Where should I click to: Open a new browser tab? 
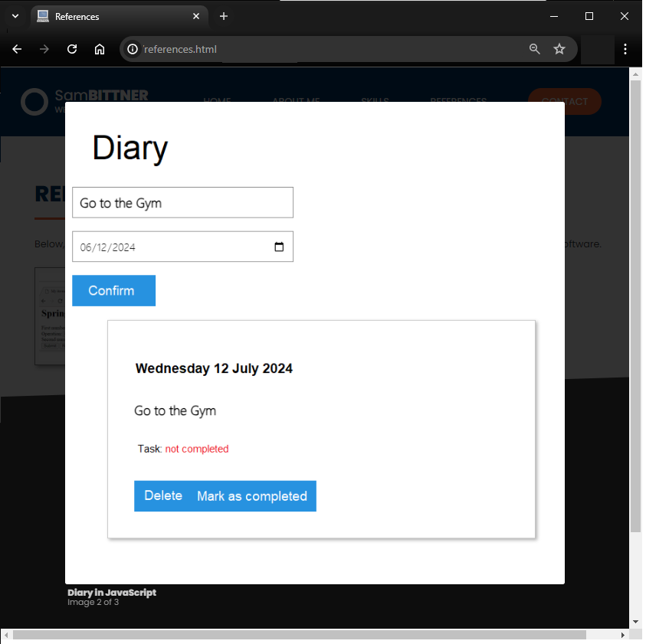[224, 16]
